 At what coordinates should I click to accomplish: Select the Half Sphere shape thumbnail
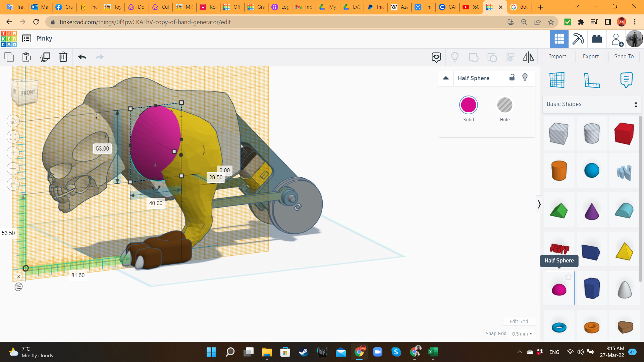point(559,289)
